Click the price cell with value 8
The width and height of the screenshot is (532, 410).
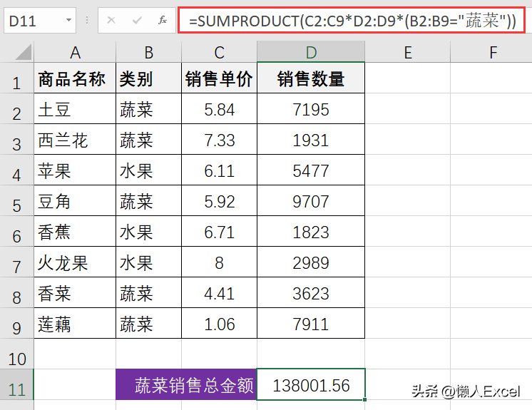point(219,262)
